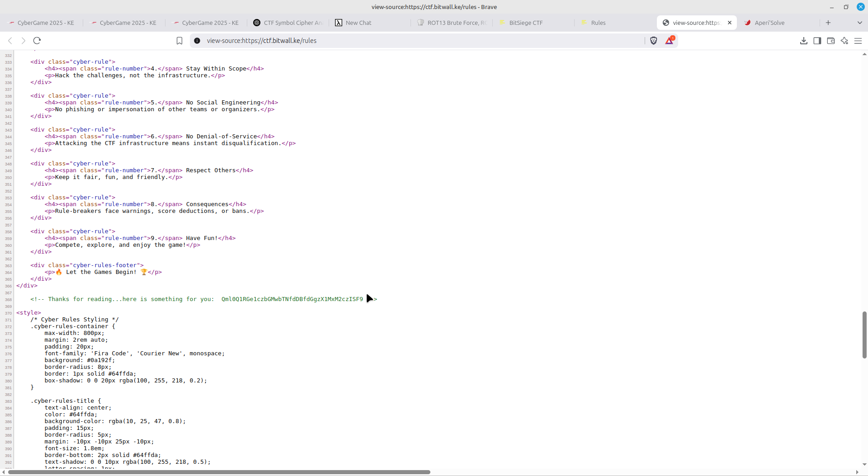Open the downloads icon
This screenshot has height=476, width=868.
(803, 41)
